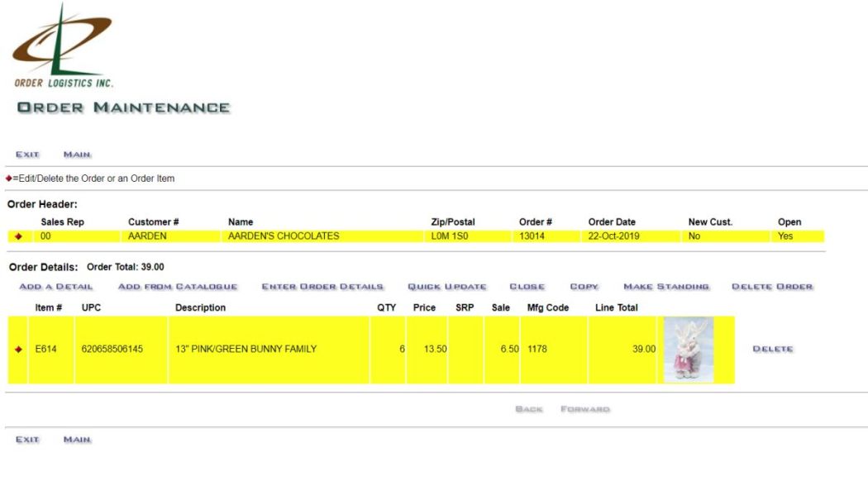Click the diamond edit icon beside the order header row

click(18, 235)
